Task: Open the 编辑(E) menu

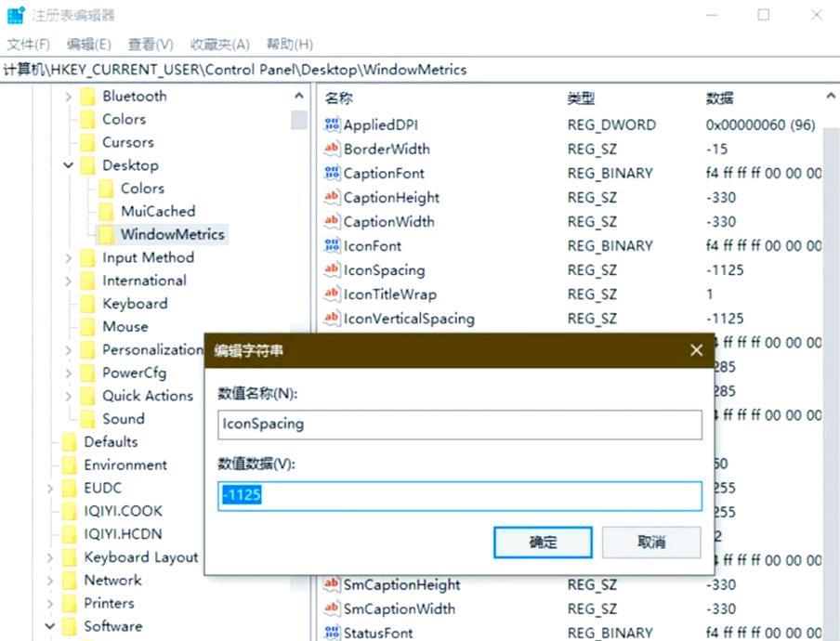Action: pyautogui.click(x=88, y=44)
